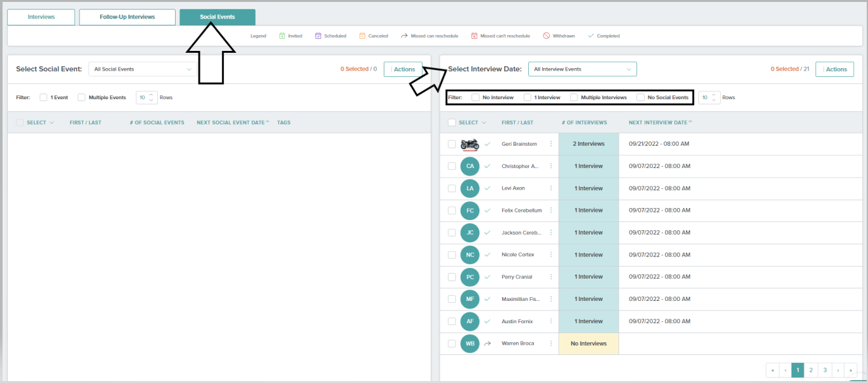This screenshot has height=383, width=868.
Task: Enable the No Interview filter
Action: pos(475,97)
